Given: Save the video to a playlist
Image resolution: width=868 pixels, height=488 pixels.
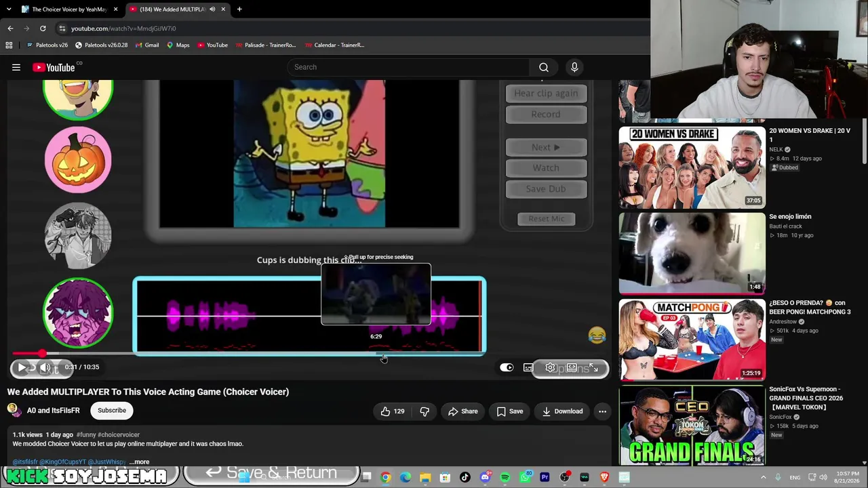Looking at the screenshot, I should [509, 411].
